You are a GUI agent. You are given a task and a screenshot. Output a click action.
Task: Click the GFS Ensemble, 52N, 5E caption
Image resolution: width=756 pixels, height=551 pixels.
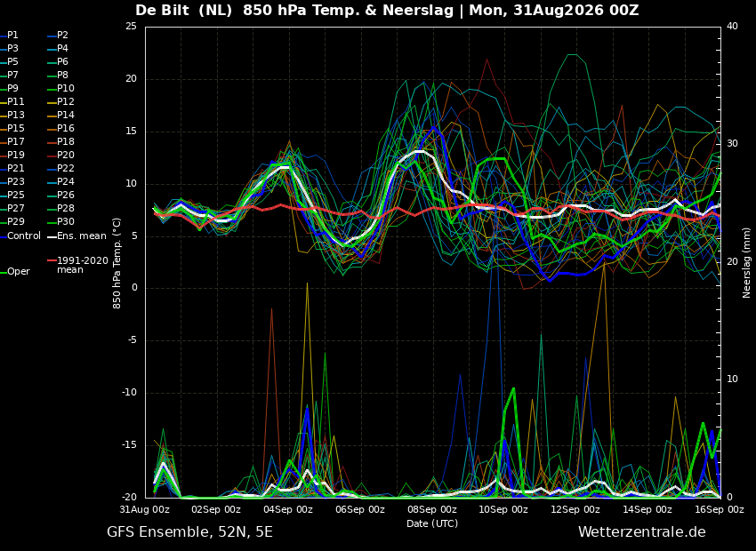[189, 532]
